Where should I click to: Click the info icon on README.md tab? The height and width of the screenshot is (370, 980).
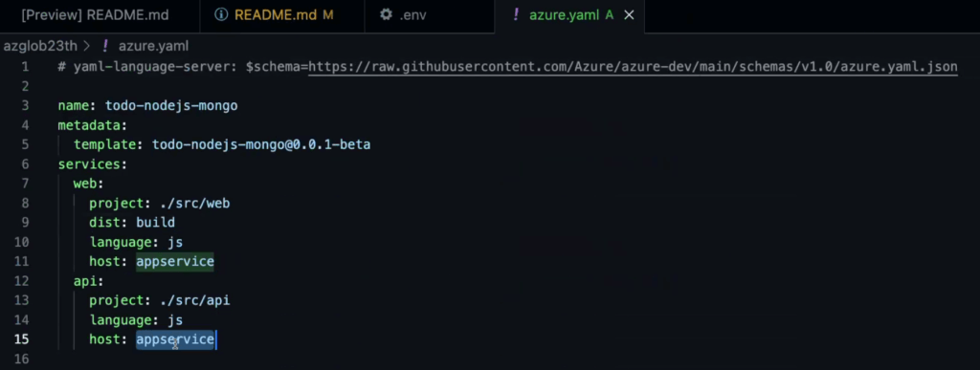[x=221, y=15]
